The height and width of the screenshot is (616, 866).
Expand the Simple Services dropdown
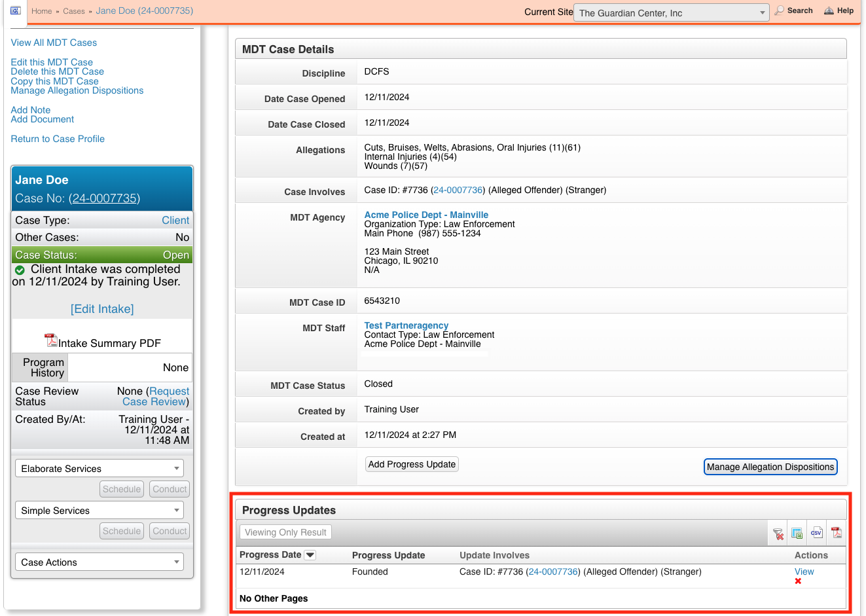point(99,511)
